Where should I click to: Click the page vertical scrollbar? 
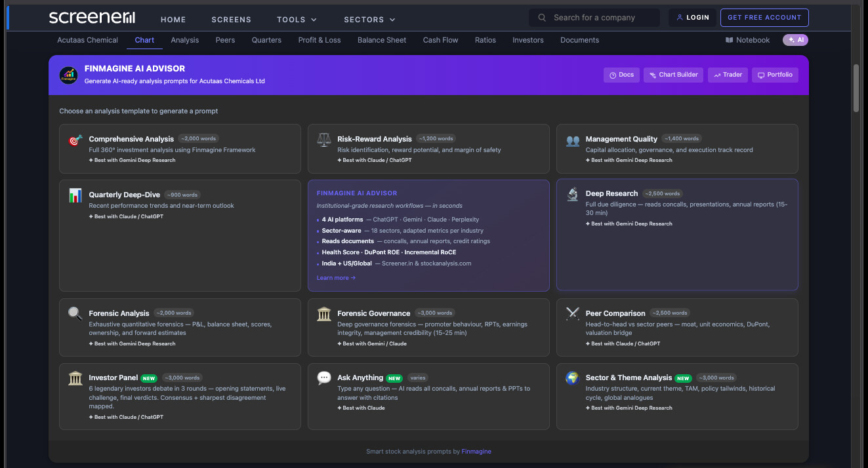[856, 88]
